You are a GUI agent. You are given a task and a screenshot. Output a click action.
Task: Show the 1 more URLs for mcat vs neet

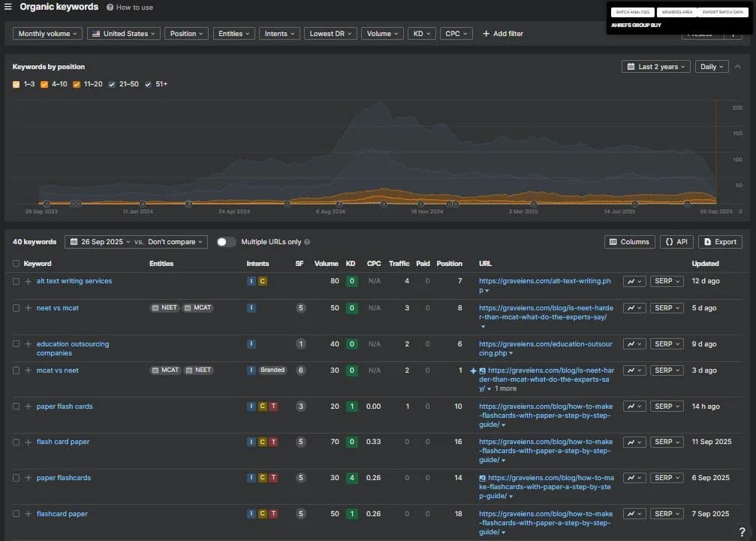(x=505, y=388)
